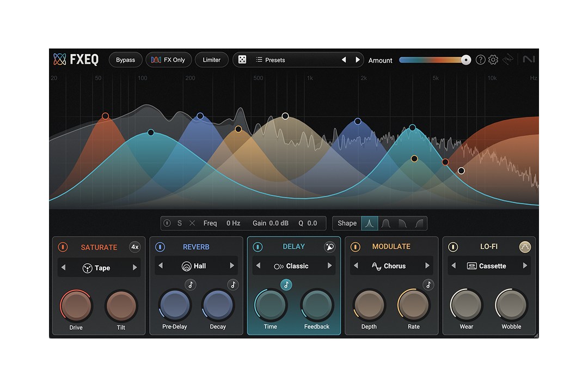Click the iZotope logo icon in header
This screenshot has height=387, width=588.
click(508, 59)
